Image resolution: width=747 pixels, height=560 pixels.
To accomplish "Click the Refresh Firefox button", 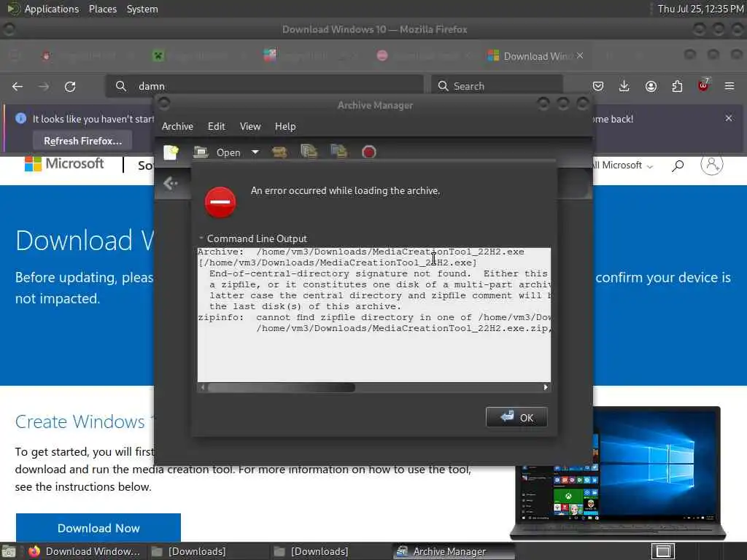I will 83,141.
